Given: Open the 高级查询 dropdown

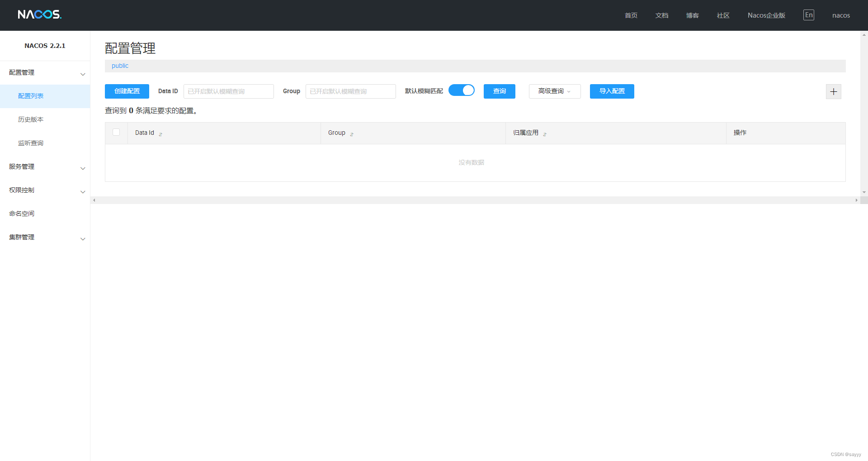Looking at the screenshot, I should (x=555, y=91).
